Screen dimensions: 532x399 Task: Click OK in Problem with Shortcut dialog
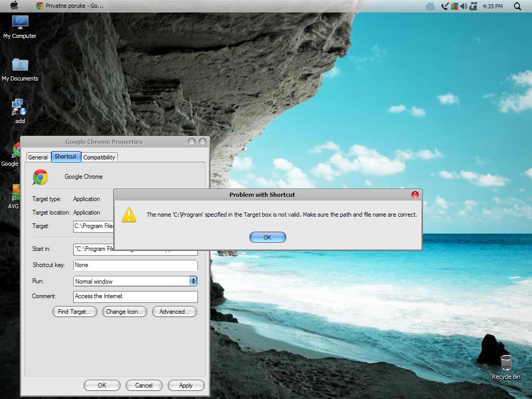click(x=268, y=237)
